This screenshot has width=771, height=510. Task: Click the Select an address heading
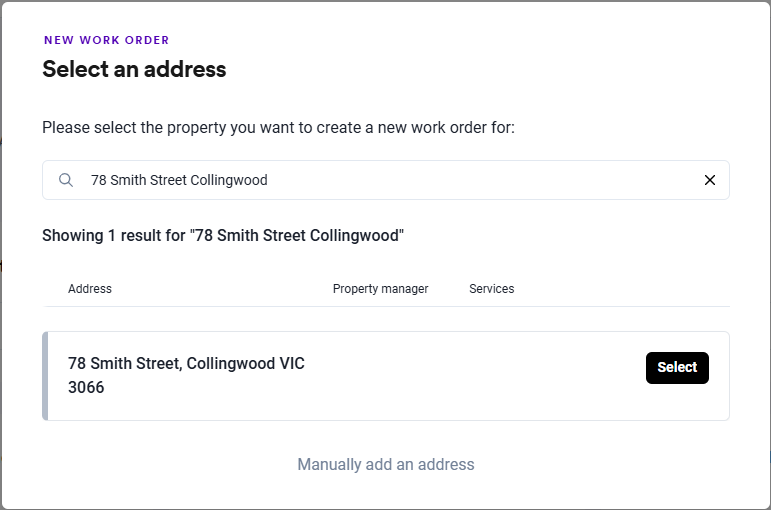134,69
